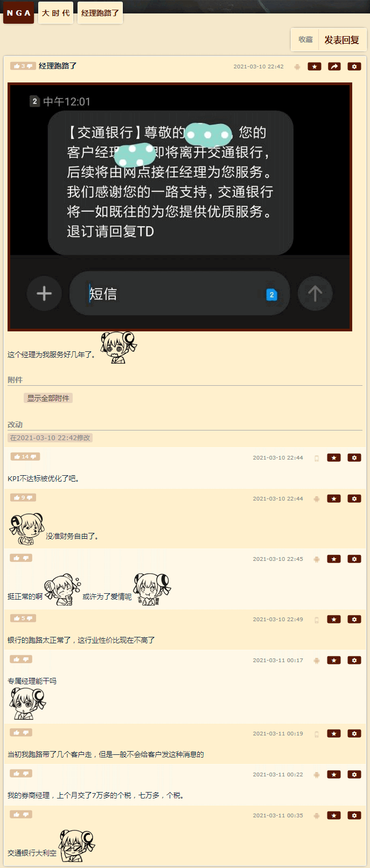Open gear icon on the 没准财务自由了 reply
This screenshot has height=868, width=370.
click(x=354, y=498)
